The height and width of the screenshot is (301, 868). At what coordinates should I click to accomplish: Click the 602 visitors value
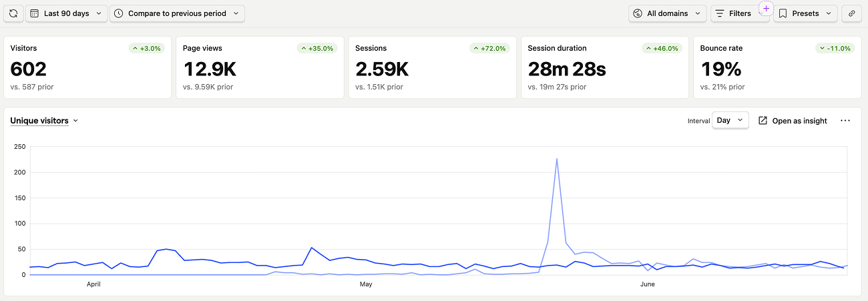point(29,69)
